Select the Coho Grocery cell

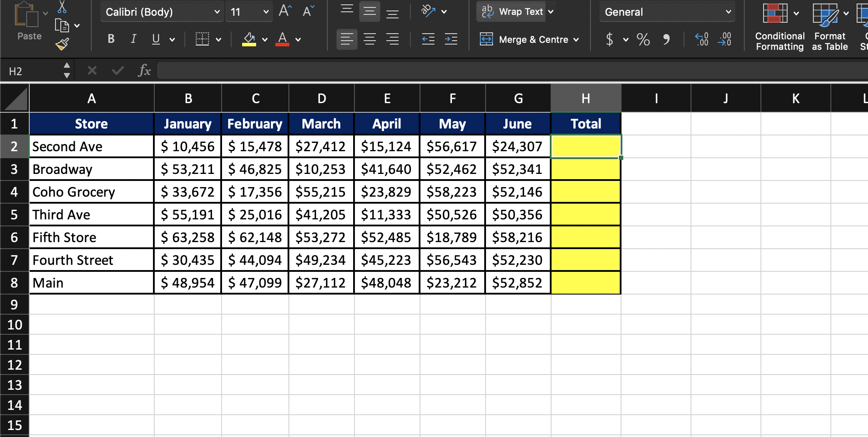click(92, 192)
